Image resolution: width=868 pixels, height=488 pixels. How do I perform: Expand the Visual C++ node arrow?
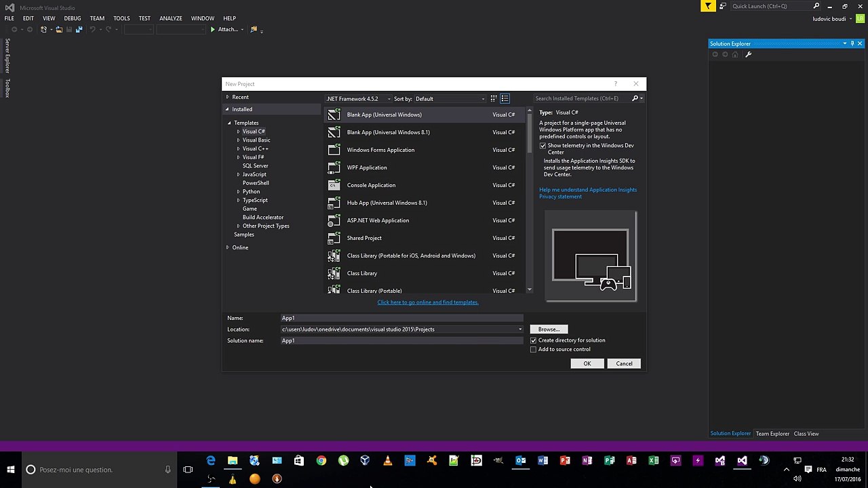tap(239, 148)
